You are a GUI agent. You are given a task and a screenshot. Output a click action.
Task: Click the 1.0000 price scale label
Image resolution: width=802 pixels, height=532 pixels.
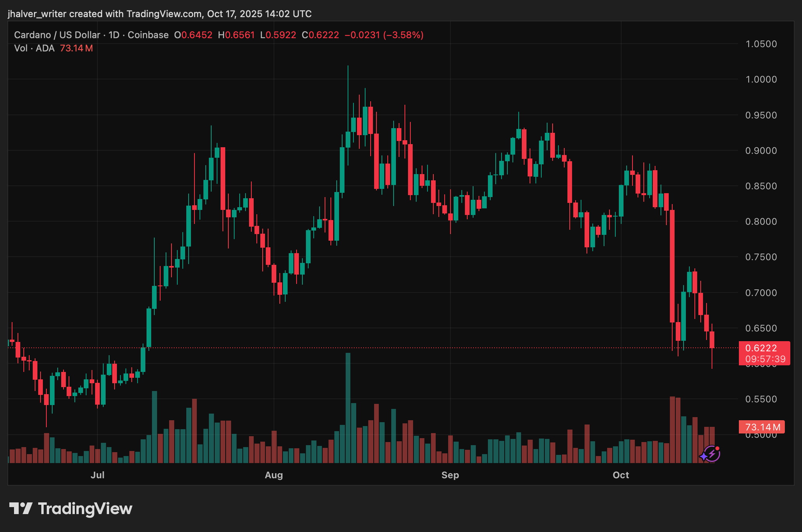(761, 79)
